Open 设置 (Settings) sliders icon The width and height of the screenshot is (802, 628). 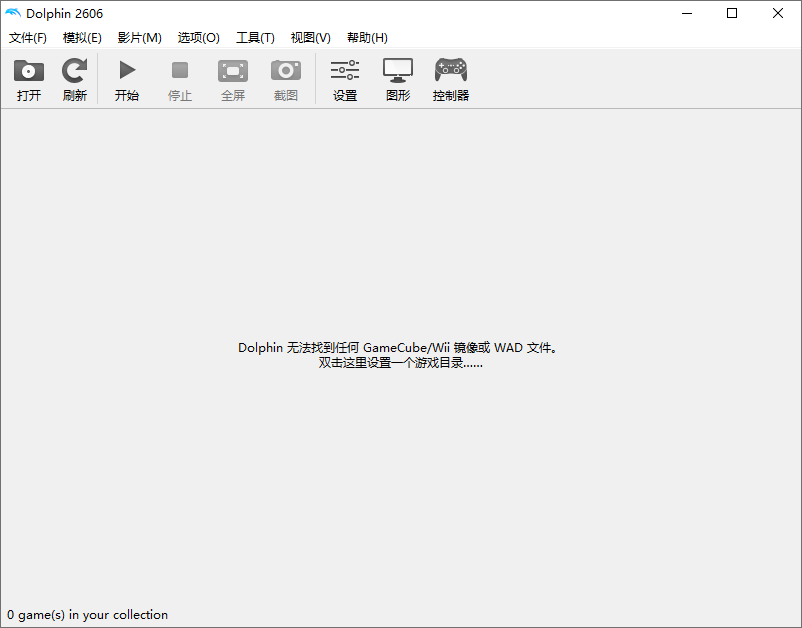(345, 70)
